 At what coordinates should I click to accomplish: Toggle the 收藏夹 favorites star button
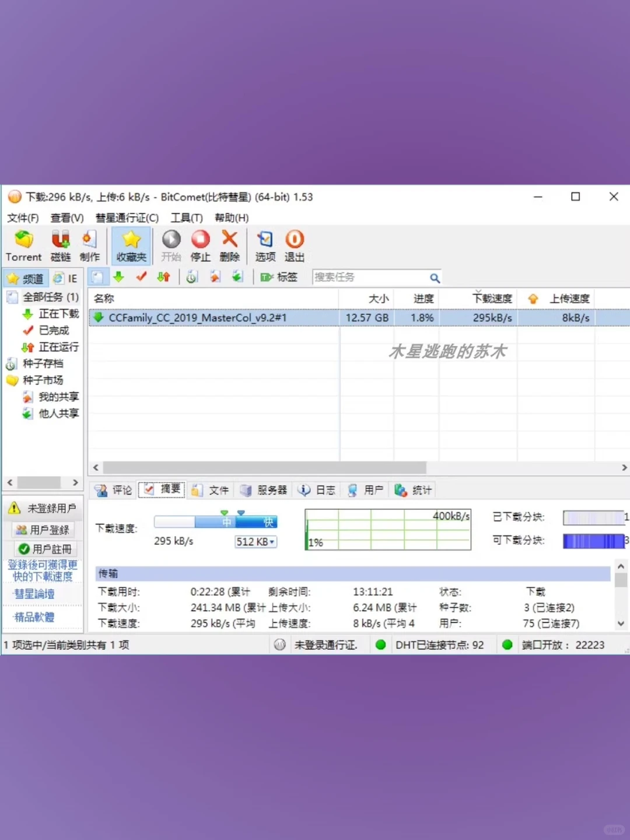point(131,246)
